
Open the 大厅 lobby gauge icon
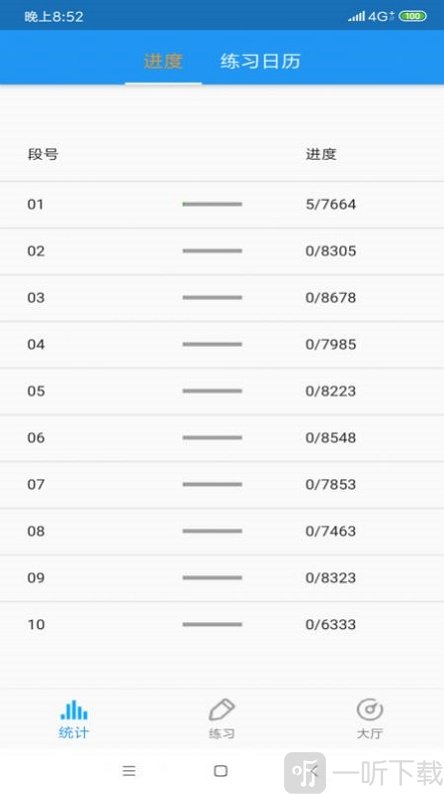click(x=370, y=709)
